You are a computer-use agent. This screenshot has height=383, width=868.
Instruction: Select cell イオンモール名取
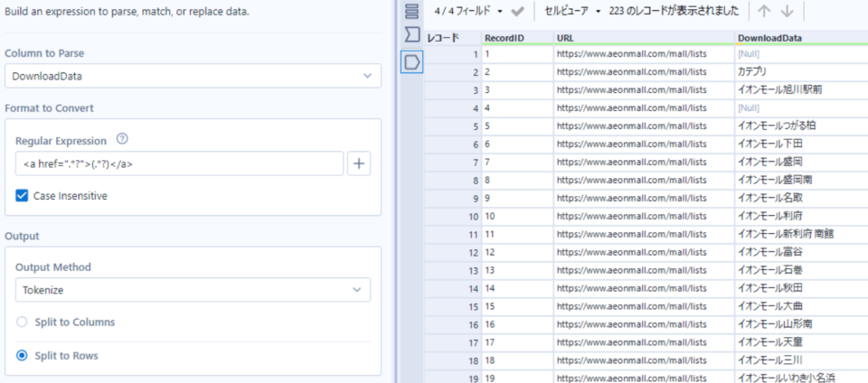coord(801,198)
